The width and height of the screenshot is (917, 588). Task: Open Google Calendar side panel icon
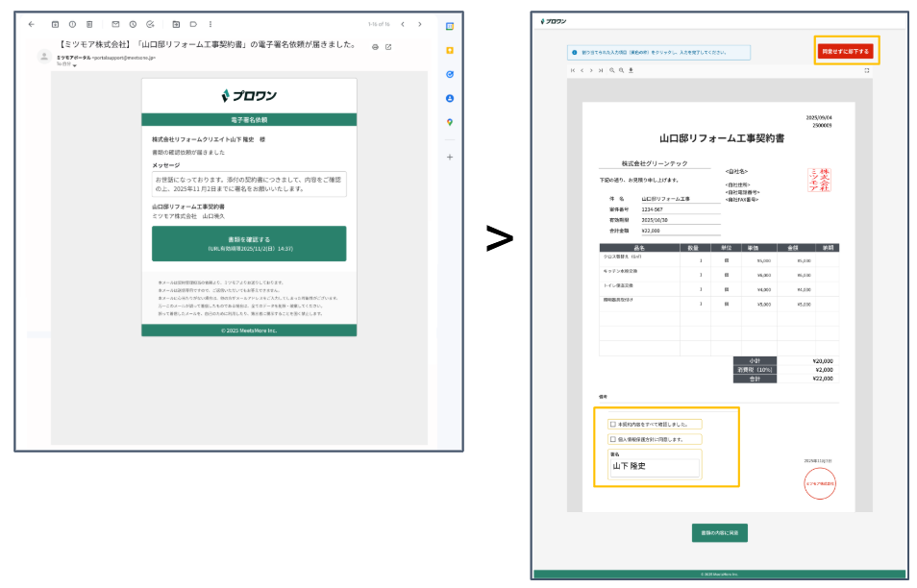click(x=450, y=26)
